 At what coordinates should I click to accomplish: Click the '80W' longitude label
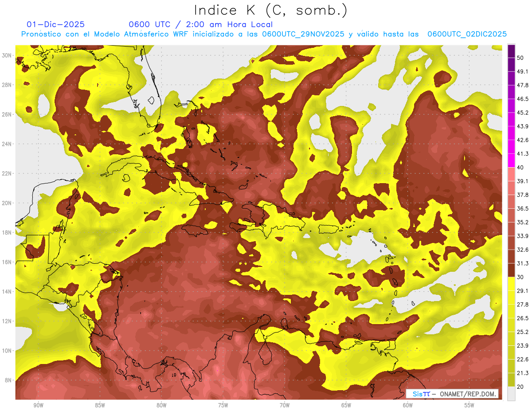161,405
